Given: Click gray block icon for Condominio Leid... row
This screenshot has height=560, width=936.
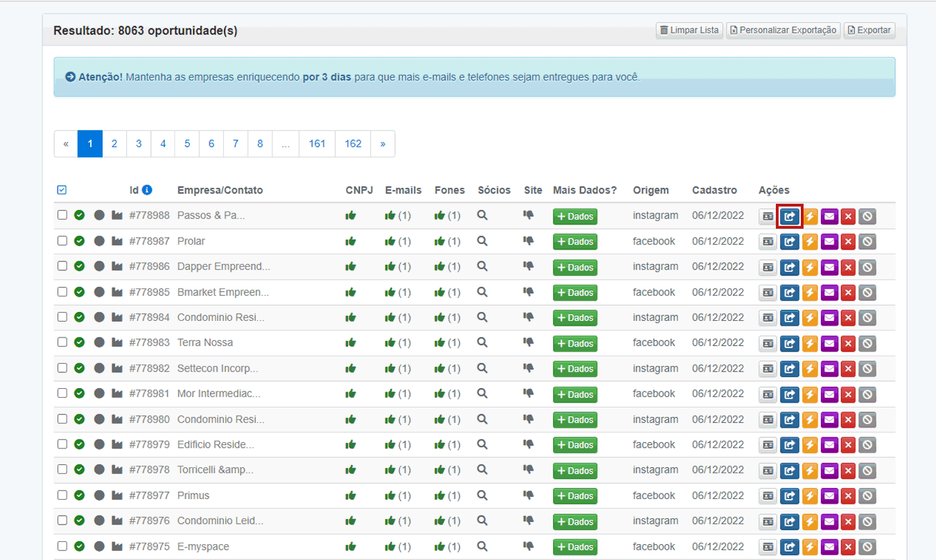Looking at the screenshot, I should coord(867,521).
